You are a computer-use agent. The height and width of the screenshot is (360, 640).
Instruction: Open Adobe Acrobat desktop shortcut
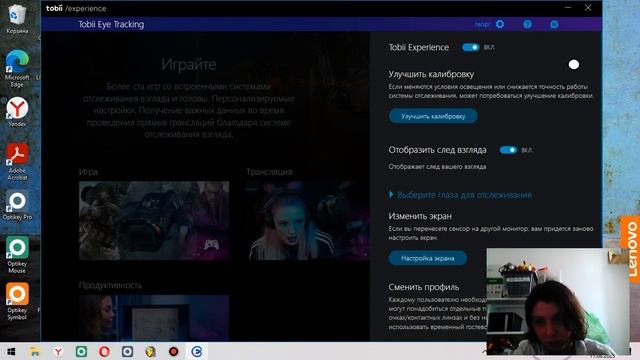click(x=17, y=162)
